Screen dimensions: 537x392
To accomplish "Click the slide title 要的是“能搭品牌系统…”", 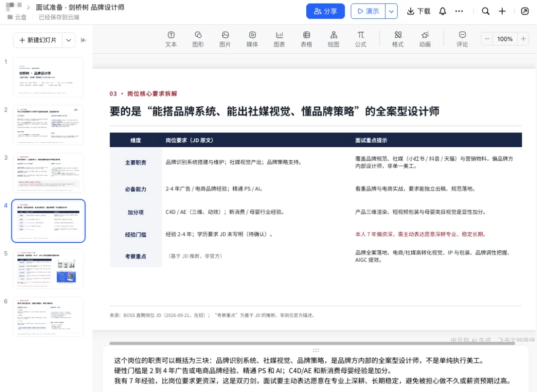I will click(x=274, y=111).
